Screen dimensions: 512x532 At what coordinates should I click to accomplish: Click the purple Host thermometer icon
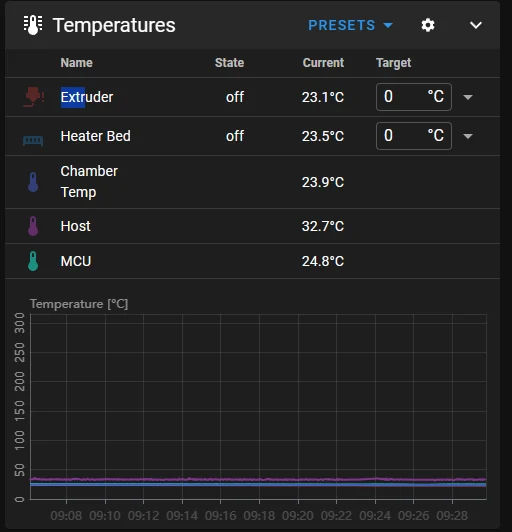33,226
